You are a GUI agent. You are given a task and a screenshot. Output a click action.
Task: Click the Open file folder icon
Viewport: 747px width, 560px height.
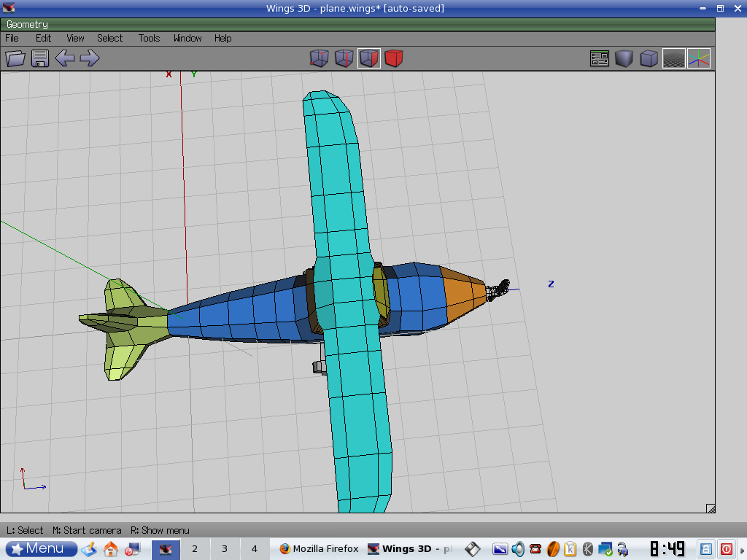15,58
